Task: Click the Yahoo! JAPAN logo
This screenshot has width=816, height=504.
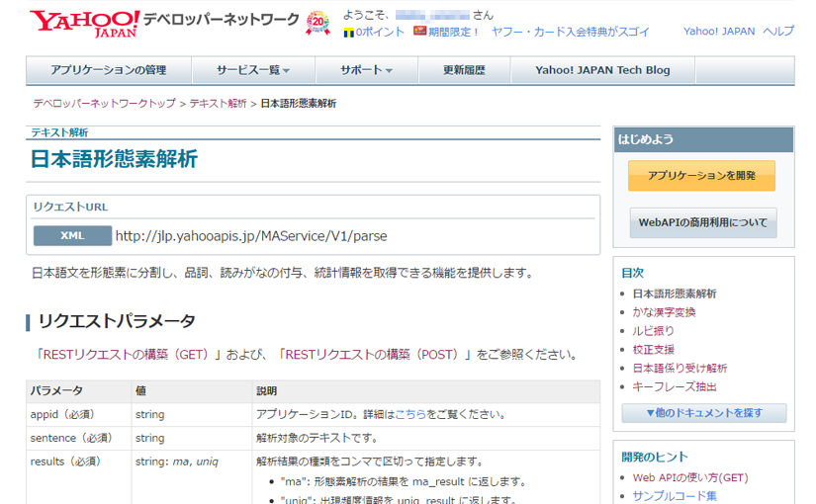Action: 84,24
